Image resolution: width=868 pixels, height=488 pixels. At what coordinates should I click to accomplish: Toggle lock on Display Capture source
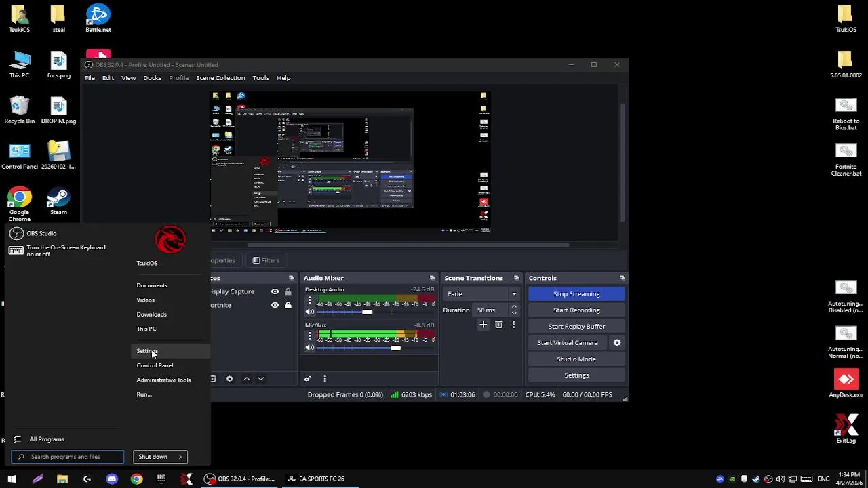(x=288, y=291)
